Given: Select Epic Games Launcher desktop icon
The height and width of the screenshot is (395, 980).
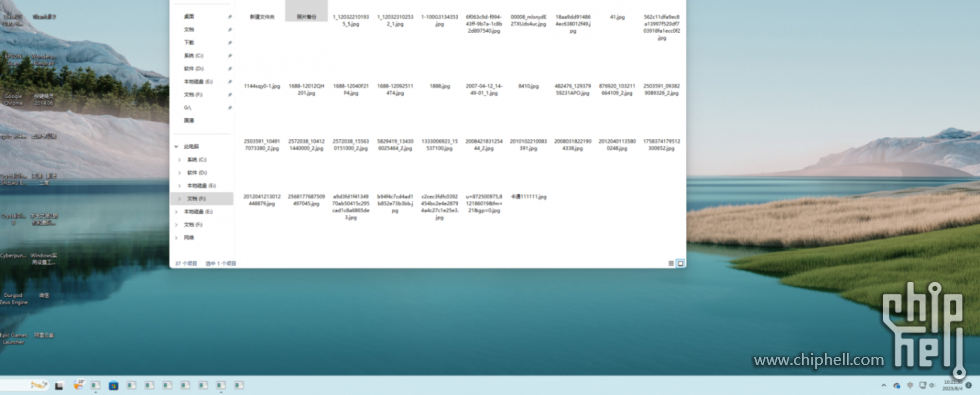Looking at the screenshot, I should coord(13,338).
